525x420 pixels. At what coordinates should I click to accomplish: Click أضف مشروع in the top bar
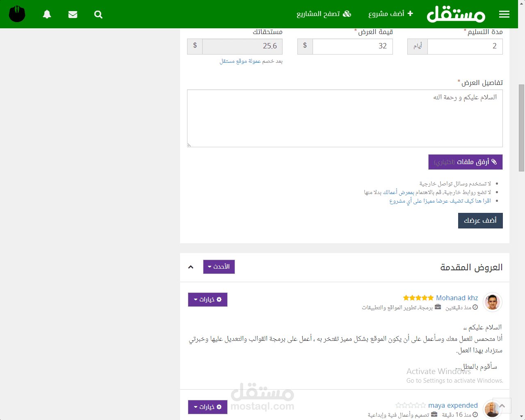[x=390, y=14]
